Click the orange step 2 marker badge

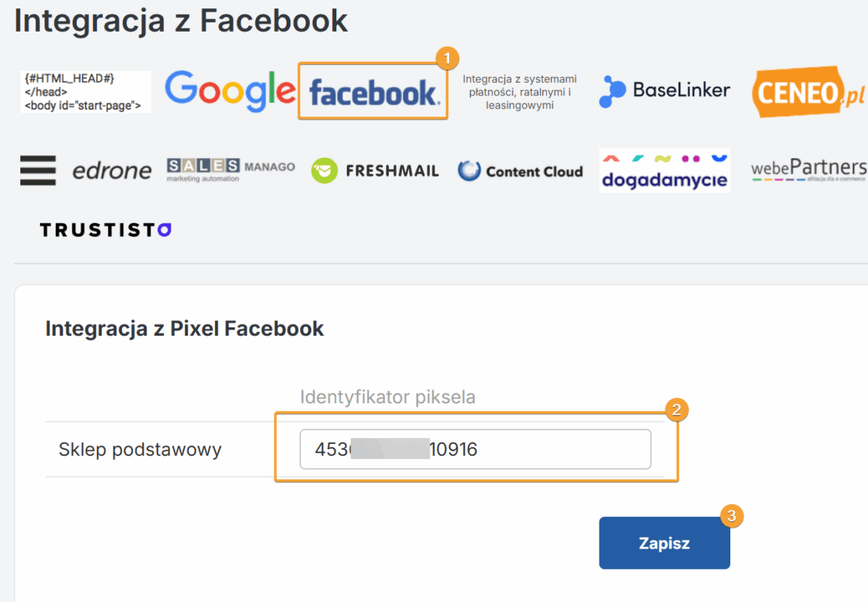point(676,410)
